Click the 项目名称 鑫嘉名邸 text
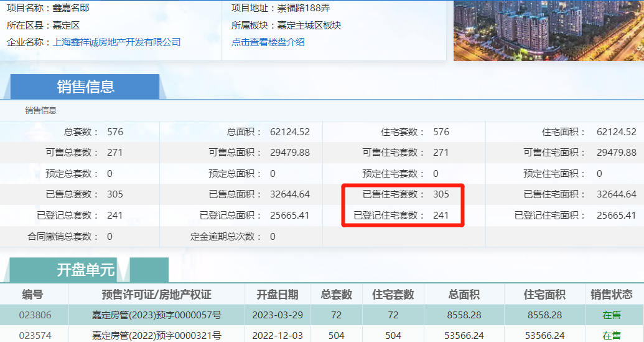The height and width of the screenshot is (342, 644). click(48, 8)
